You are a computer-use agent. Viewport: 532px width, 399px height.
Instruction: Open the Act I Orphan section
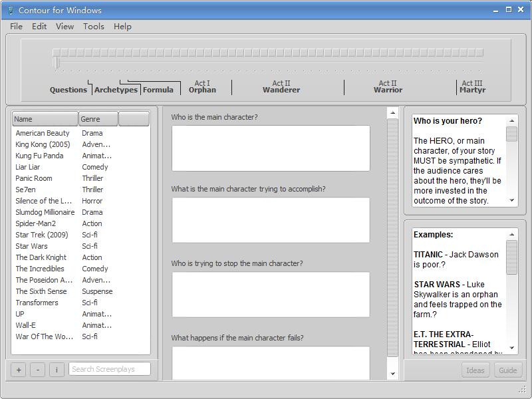coord(201,85)
